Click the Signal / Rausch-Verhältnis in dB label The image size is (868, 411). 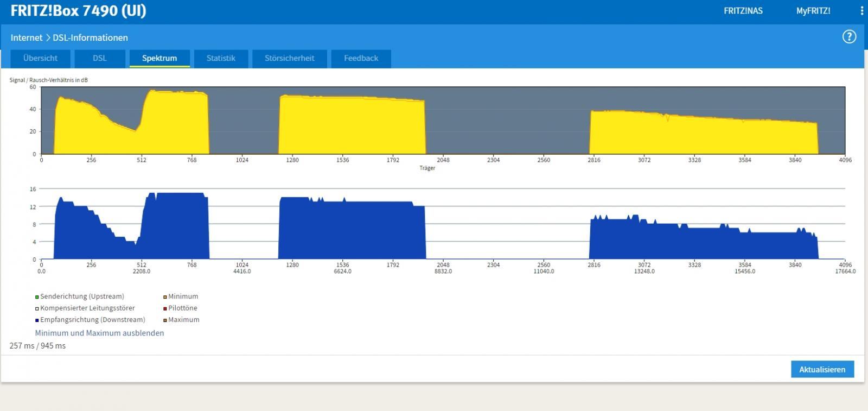point(48,80)
